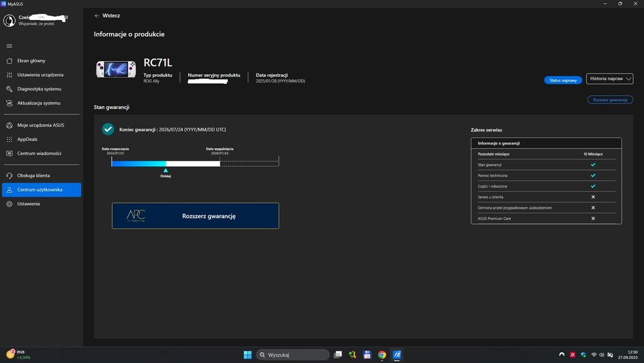
Task: Click the Serwis u klienta X mark
Action: [592, 197]
